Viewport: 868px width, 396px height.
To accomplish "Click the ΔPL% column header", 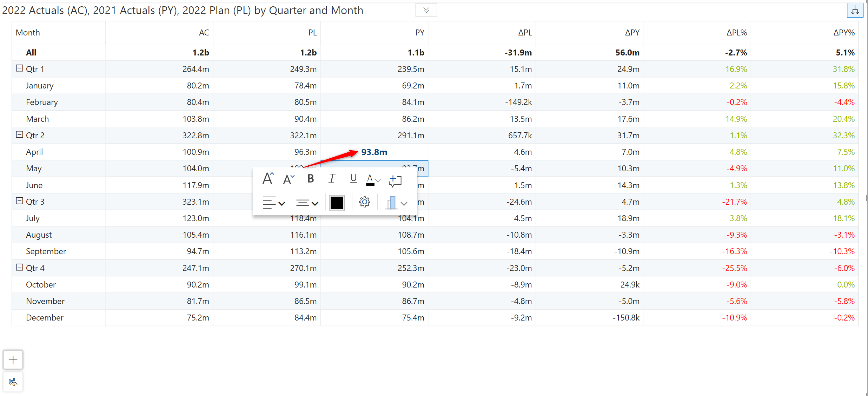I will click(x=736, y=33).
